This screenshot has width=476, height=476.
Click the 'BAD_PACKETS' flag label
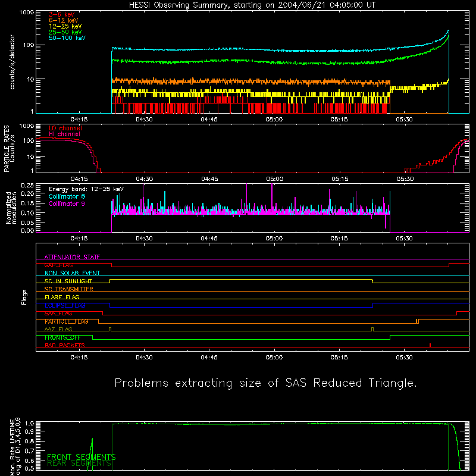[x=65, y=345]
